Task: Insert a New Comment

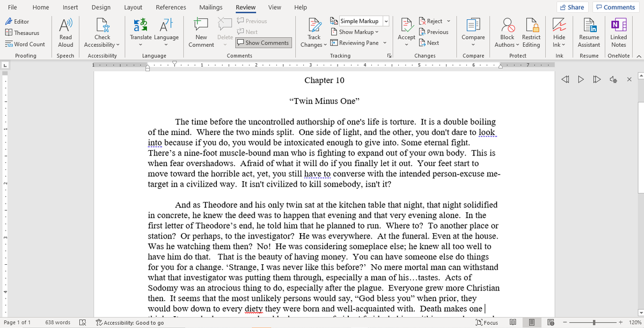Action: coord(202,32)
